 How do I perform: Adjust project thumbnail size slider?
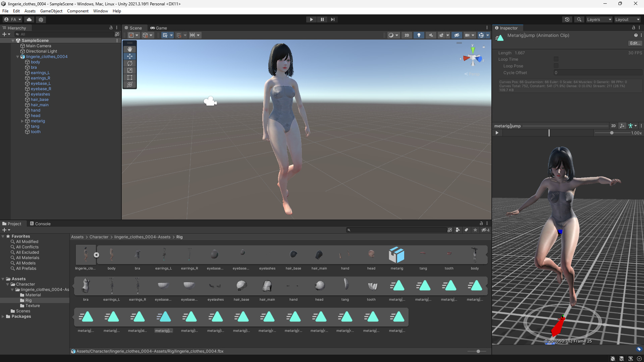click(x=478, y=351)
